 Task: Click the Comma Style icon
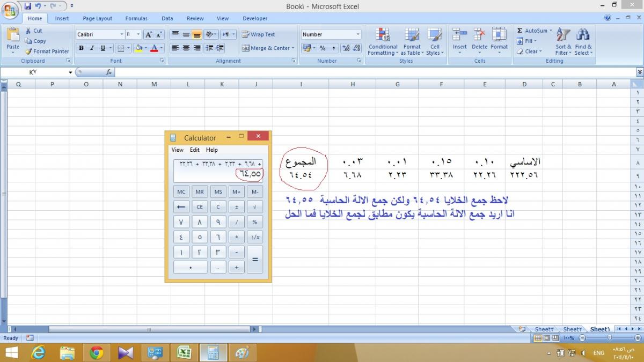(x=334, y=48)
